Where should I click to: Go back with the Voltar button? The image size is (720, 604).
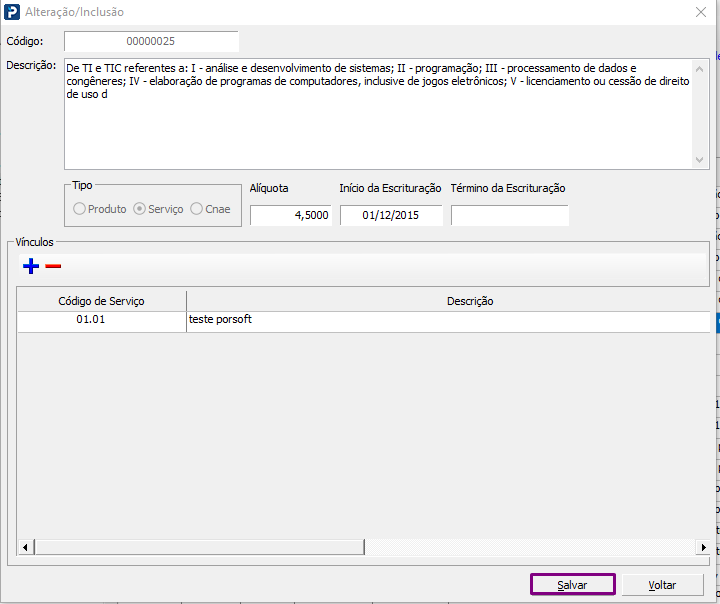click(662, 585)
